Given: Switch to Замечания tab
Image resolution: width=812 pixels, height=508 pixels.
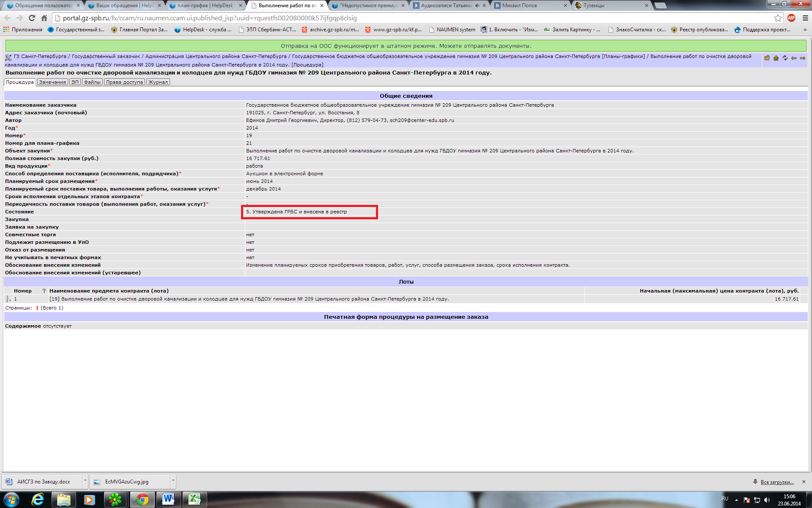Looking at the screenshot, I should tap(52, 82).
